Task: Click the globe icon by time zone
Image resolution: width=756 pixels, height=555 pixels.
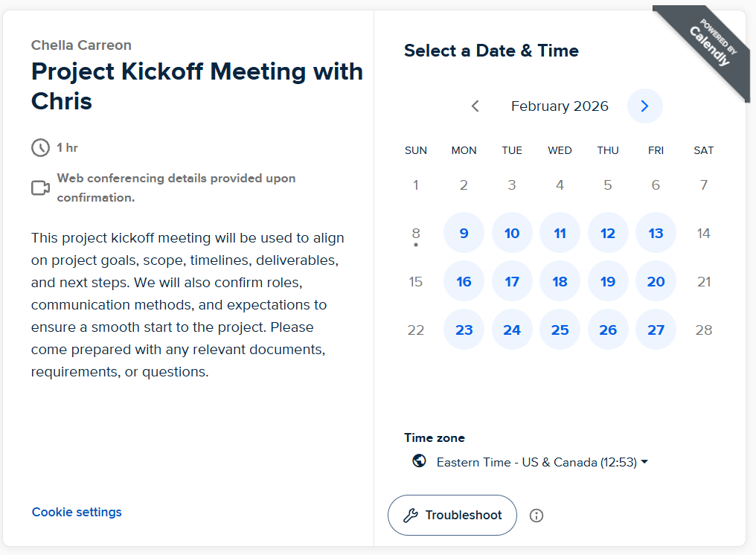Action: tap(420, 461)
